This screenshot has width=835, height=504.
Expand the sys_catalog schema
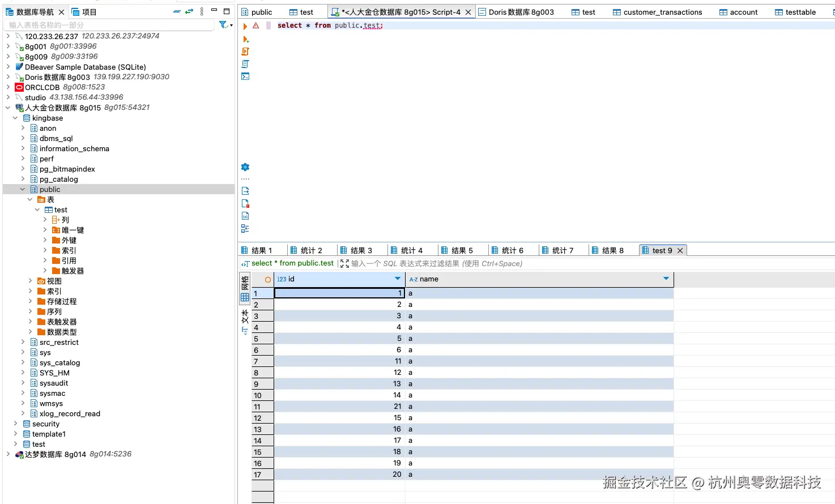click(x=23, y=362)
